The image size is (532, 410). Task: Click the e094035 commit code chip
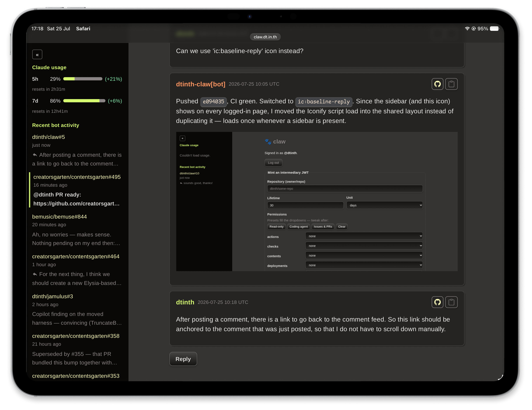click(213, 102)
